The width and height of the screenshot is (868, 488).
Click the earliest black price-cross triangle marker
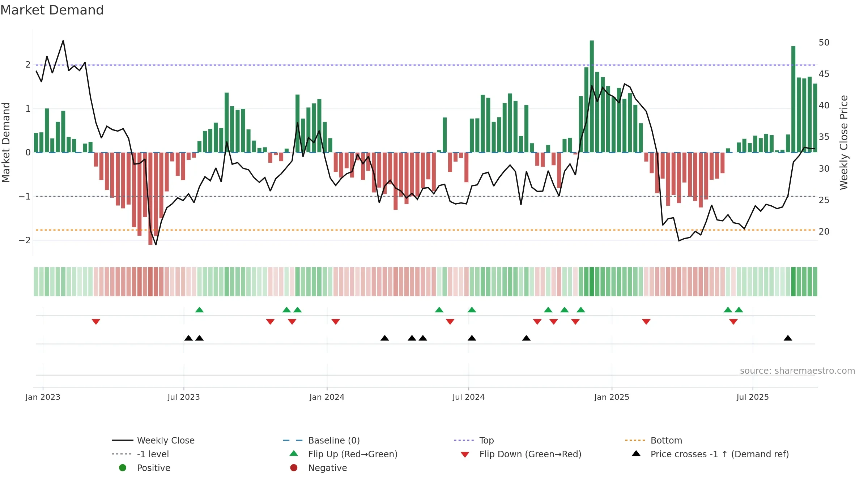tap(188, 338)
